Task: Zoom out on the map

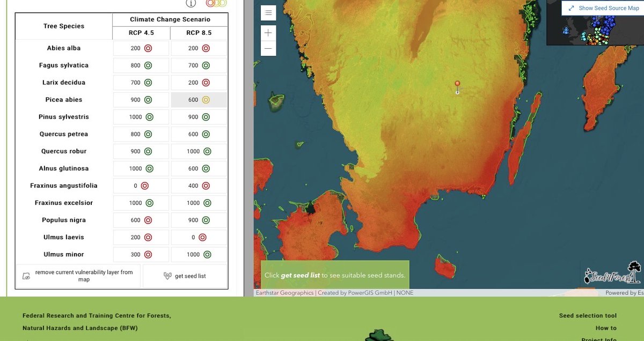Action: (x=268, y=48)
